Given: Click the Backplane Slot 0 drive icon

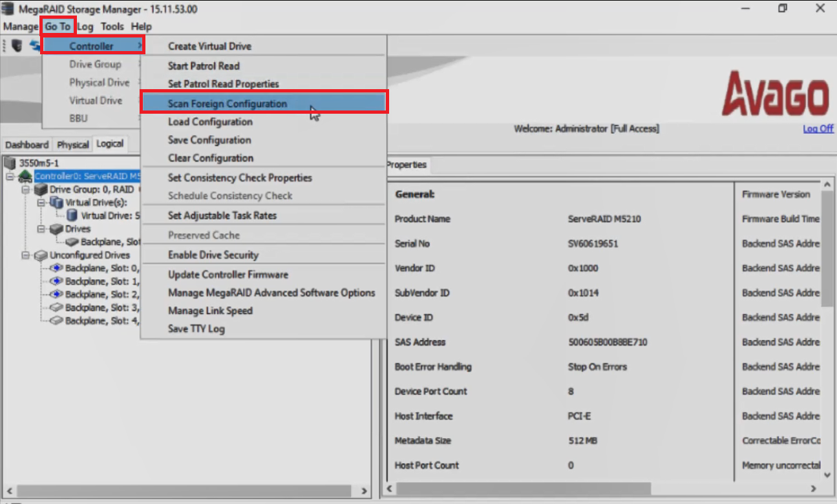Looking at the screenshot, I should click(56, 268).
